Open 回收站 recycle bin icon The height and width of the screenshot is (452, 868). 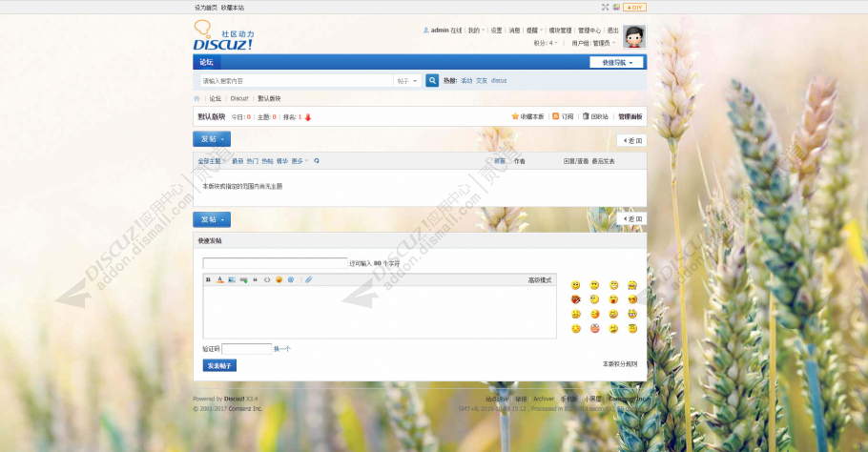coord(585,116)
